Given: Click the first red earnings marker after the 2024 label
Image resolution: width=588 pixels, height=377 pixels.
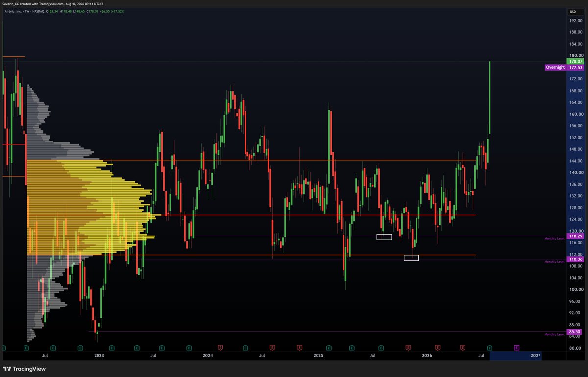Looking at the screenshot, I should 220,347.
